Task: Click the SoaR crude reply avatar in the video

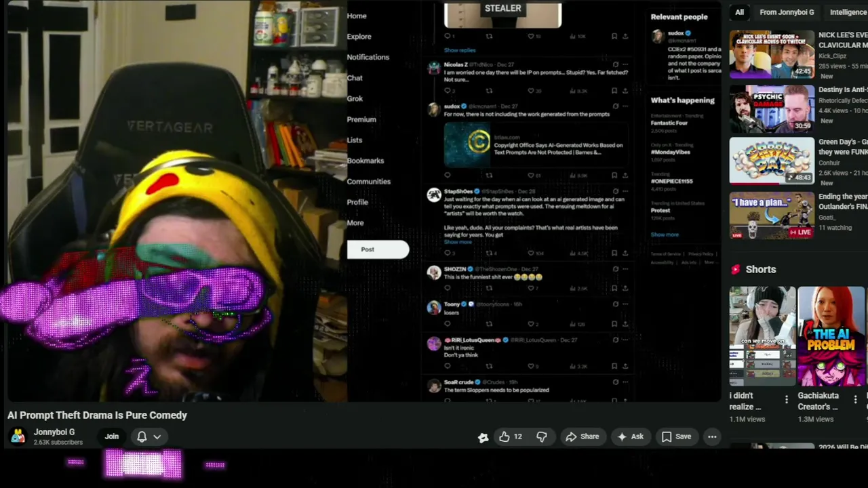Action: [x=434, y=386]
